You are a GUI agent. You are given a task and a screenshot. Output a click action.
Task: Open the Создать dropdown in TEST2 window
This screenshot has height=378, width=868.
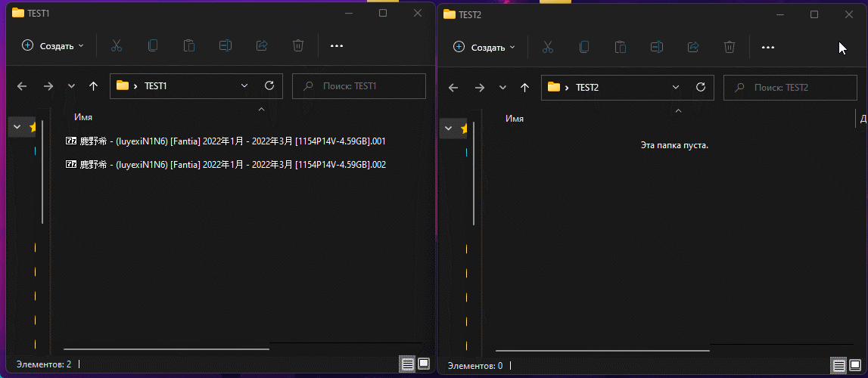484,47
